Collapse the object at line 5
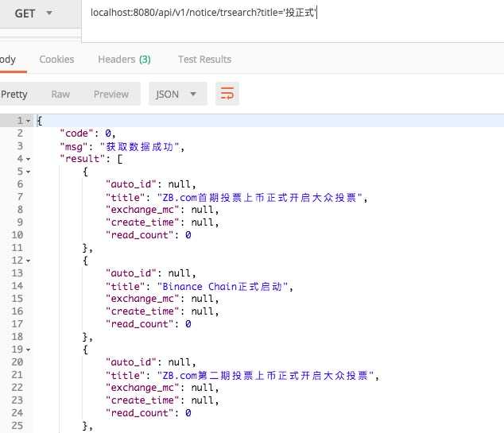This screenshot has width=504, height=433. click(x=29, y=172)
